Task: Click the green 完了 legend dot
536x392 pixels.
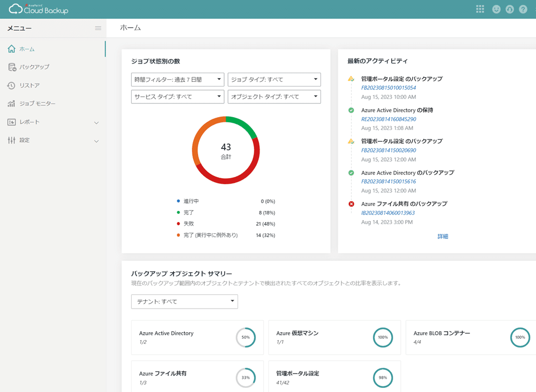Action: (178, 212)
